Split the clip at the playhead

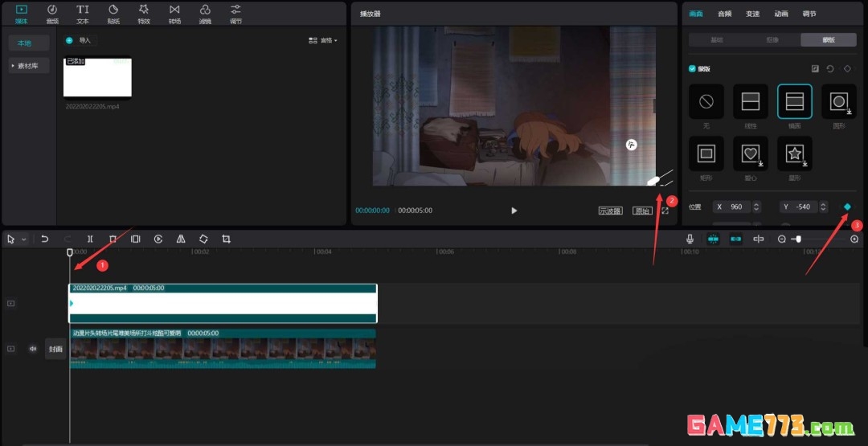click(90, 239)
